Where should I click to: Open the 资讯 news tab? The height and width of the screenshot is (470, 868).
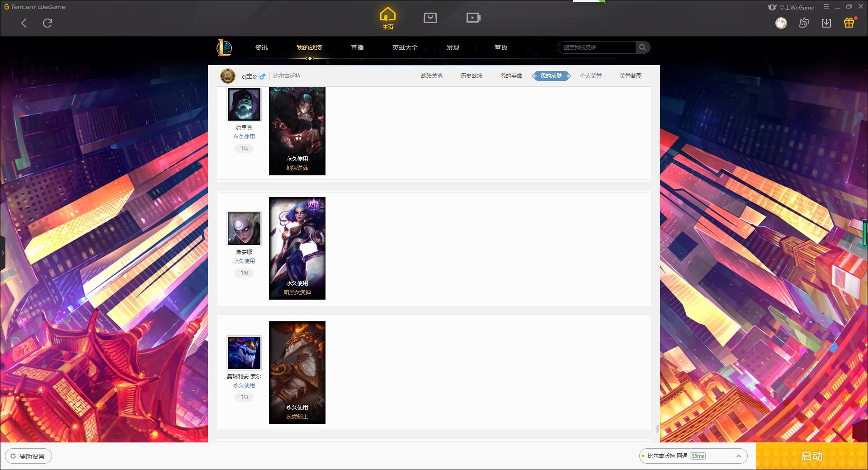pyautogui.click(x=261, y=47)
